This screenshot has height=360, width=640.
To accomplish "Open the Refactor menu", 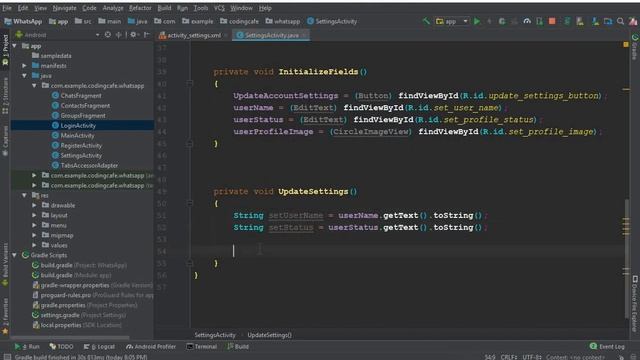I will tap(140, 8).
